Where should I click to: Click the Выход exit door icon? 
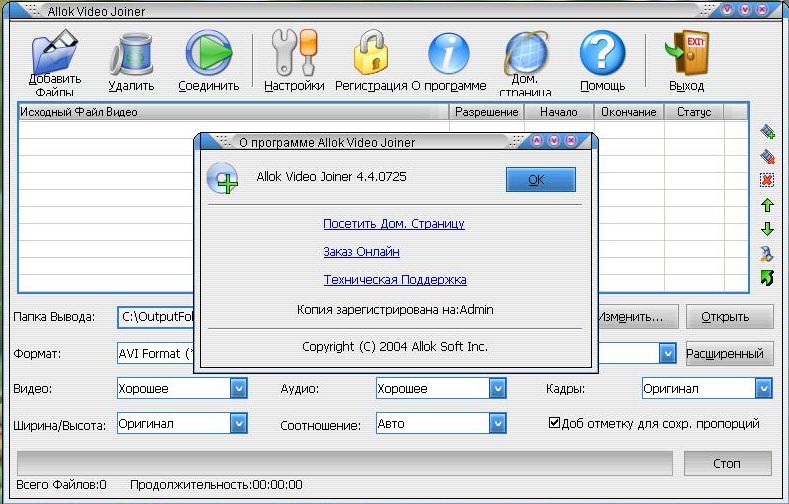coord(686,56)
